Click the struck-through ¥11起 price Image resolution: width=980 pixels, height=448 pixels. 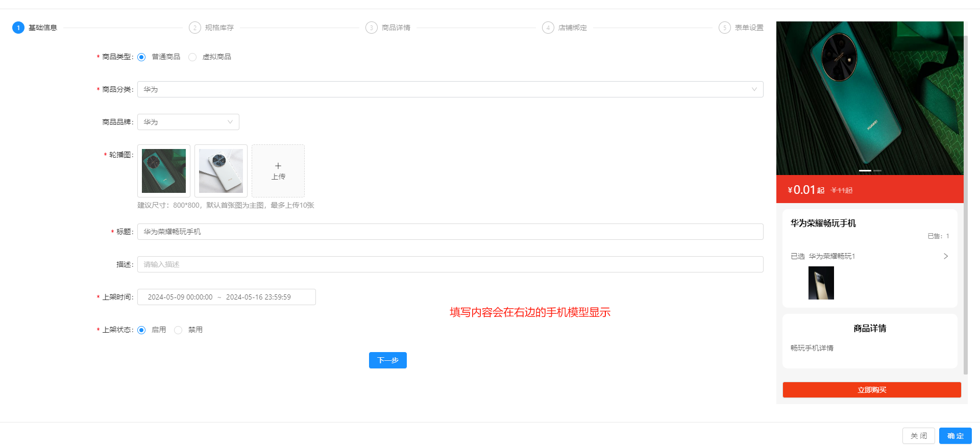(842, 190)
